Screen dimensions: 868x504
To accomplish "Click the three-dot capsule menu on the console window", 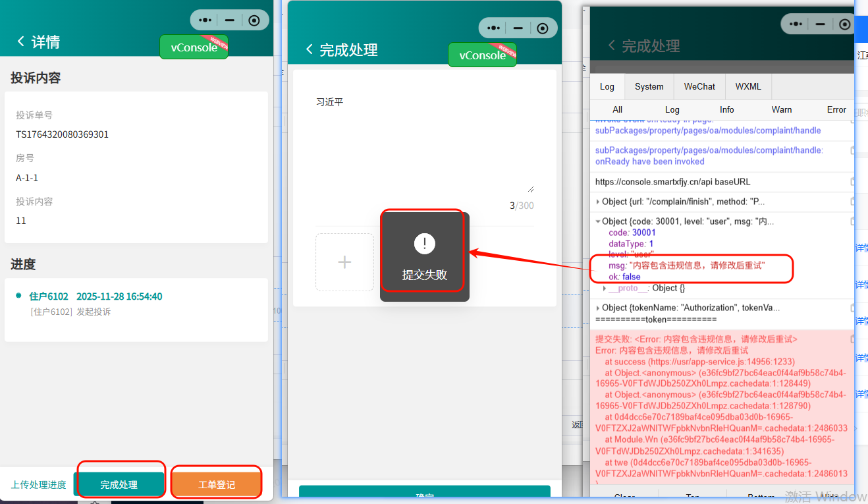I will pos(794,24).
